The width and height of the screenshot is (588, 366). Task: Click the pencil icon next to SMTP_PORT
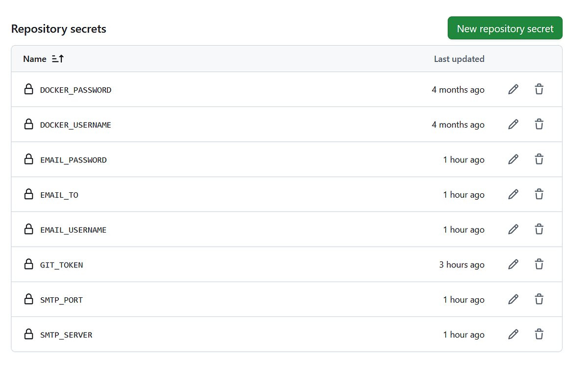pos(513,299)
